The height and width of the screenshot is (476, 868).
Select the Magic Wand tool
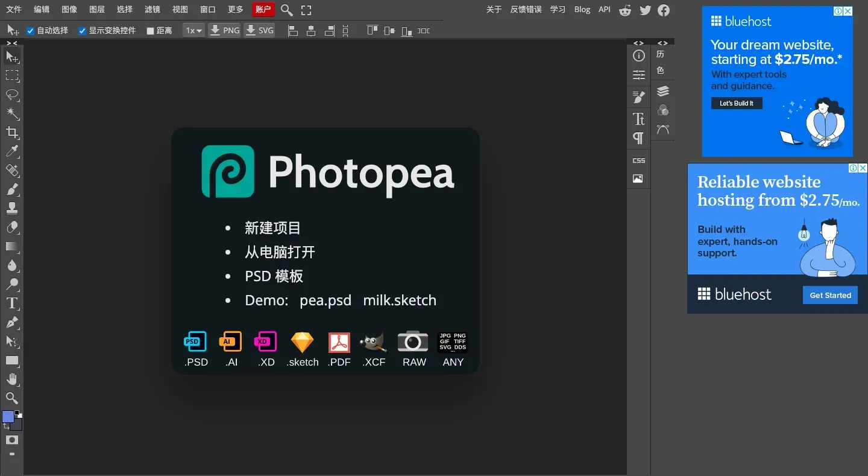(x=12, y=113)
